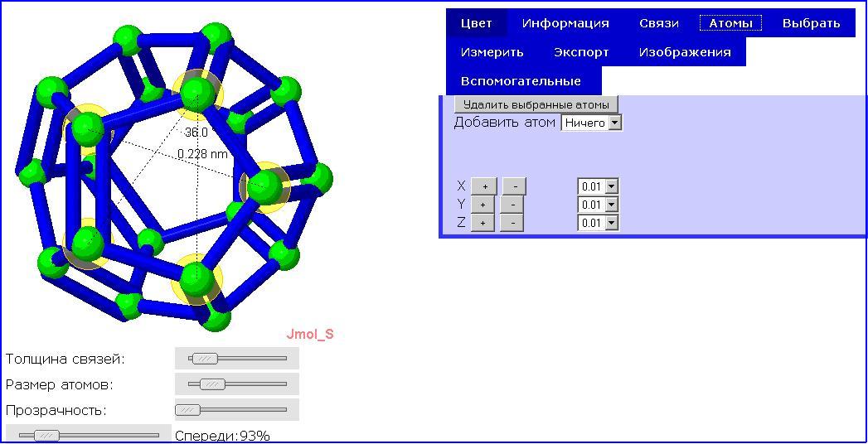Click the Размер атомов label
868x444 pixels.
point(59,384)
